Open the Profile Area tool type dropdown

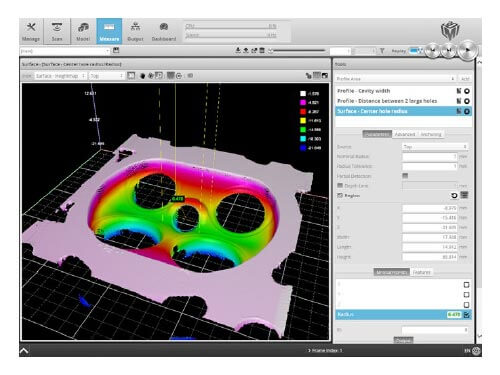[396, 79]
